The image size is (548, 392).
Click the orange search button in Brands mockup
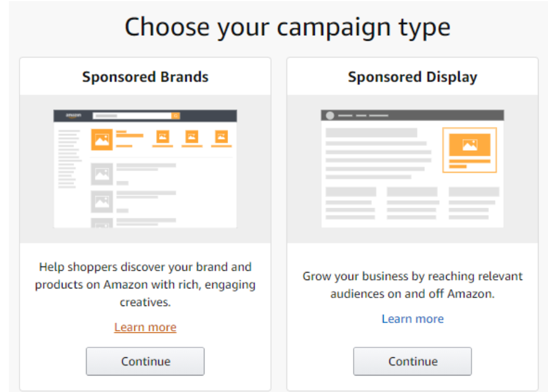pyautogui.click(x=176, y=115)
